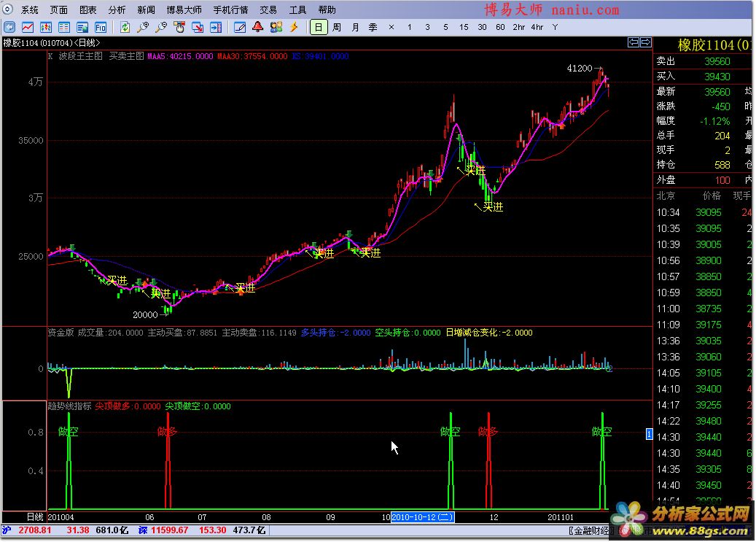Click the blue arrow side panel icon
The height and width of the screenshot is (542, 756).
tap(216, 28)
